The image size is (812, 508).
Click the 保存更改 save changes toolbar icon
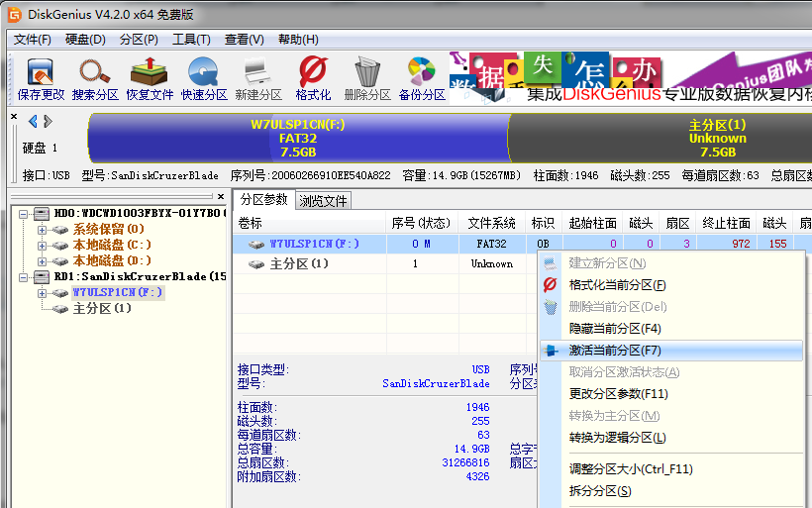41,72
